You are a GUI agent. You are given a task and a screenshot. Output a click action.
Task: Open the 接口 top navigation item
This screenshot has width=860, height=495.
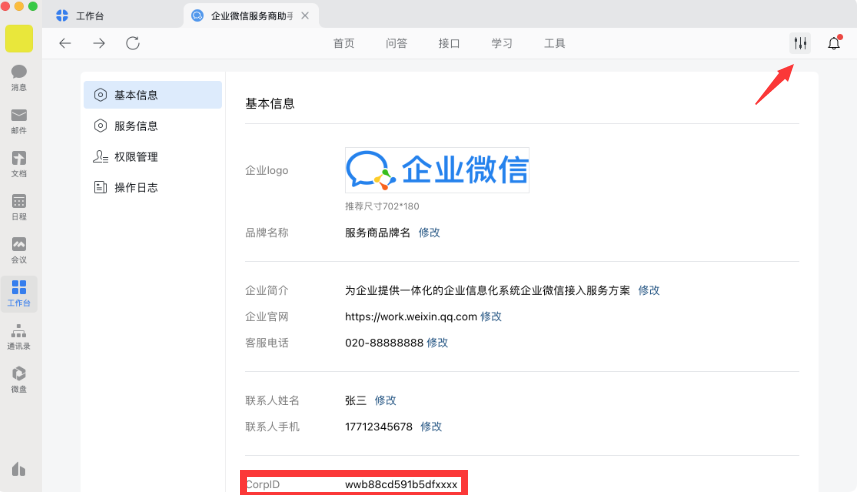click(449, 44)
